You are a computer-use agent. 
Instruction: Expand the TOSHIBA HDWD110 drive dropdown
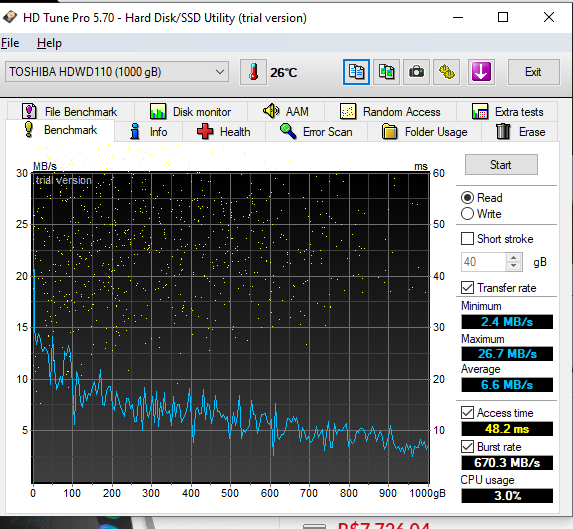(117, 72)
